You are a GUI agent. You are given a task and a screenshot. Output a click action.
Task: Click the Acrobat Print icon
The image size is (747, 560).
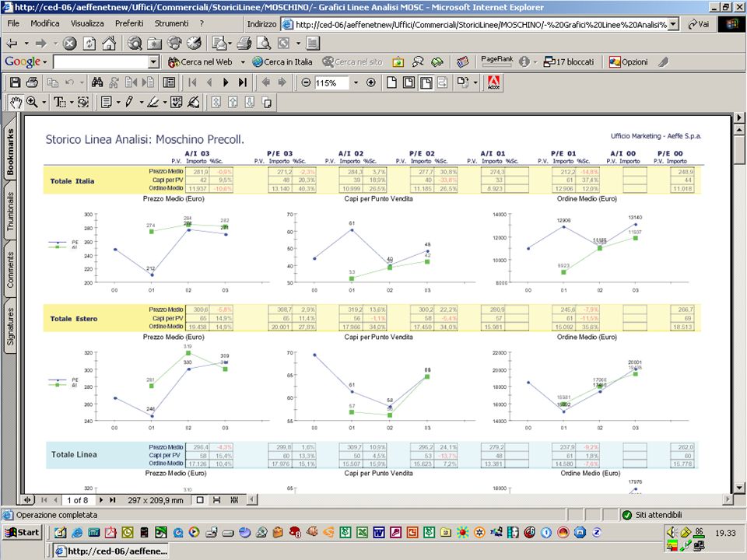coord(32,82)
